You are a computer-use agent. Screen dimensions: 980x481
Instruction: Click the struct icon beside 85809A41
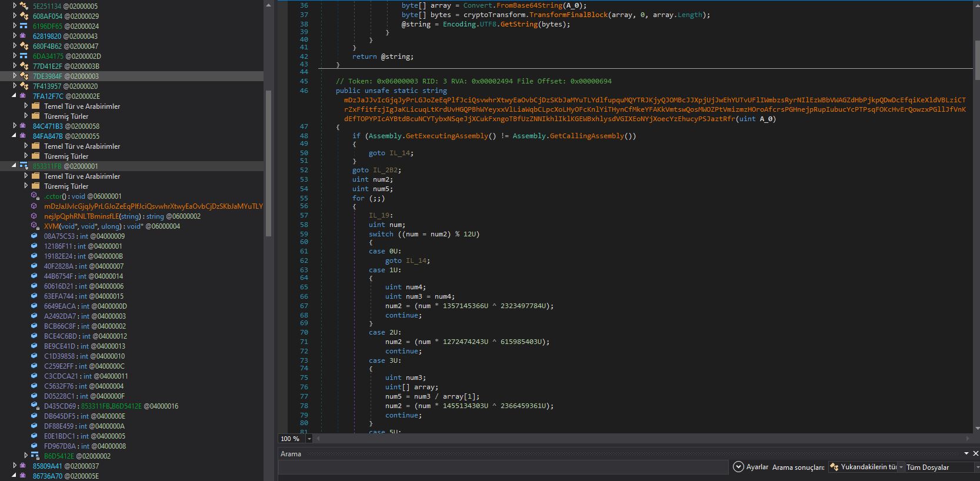[x=24, y=466]
